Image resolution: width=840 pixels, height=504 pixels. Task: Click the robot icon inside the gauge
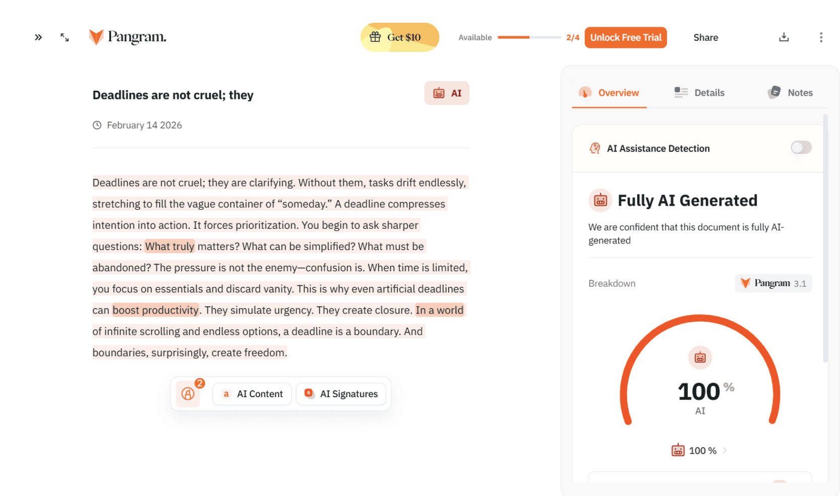point(700,358)
